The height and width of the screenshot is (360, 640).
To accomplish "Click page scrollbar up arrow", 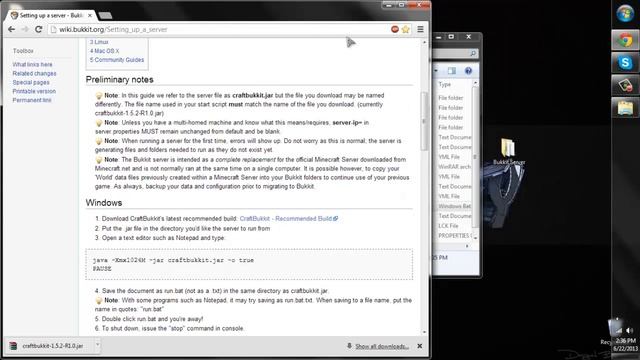I will (x=424, y=42).
